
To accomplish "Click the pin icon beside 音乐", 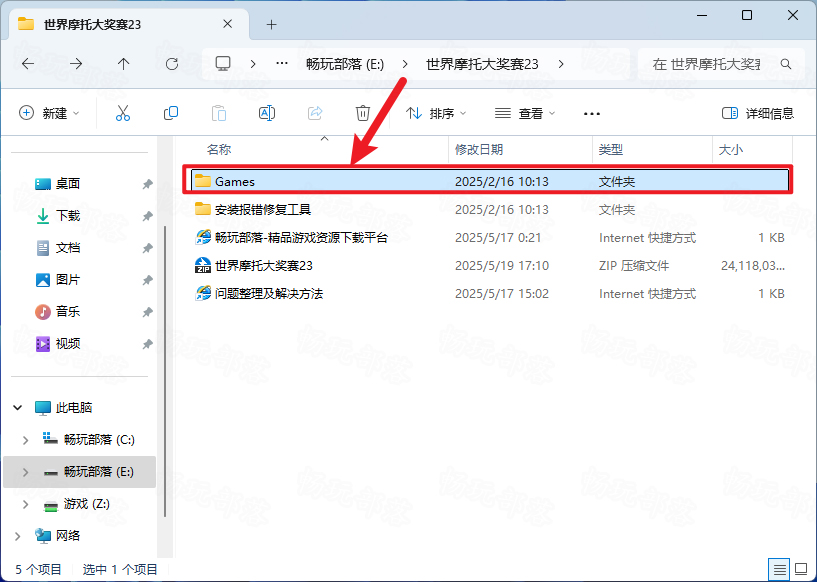I will tap(147, 312).
